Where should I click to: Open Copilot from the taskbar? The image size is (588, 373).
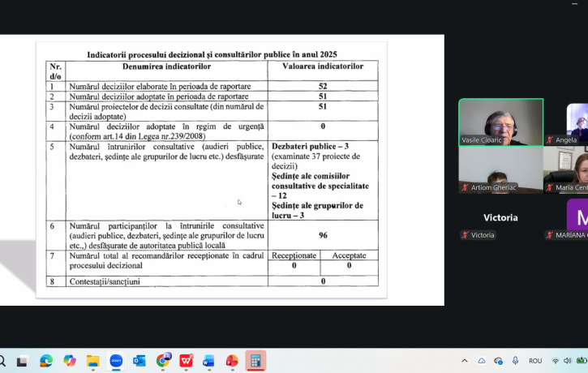coord(70,361)
